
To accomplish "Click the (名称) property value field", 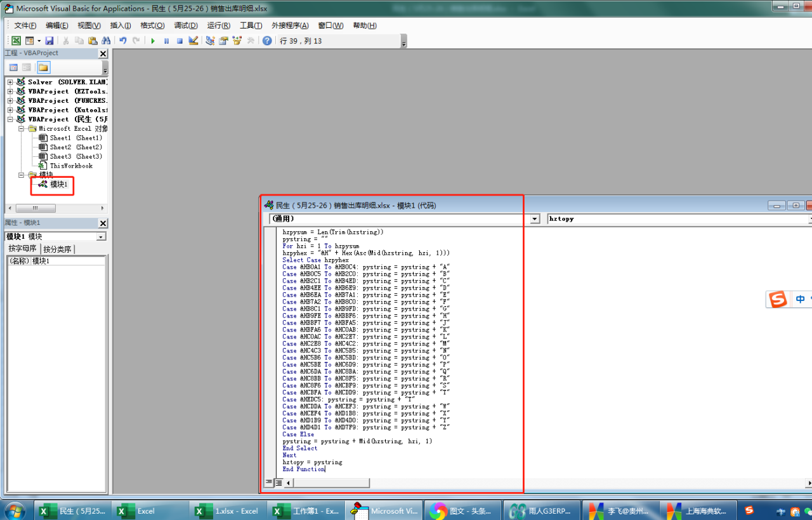I will pos(68,261).
